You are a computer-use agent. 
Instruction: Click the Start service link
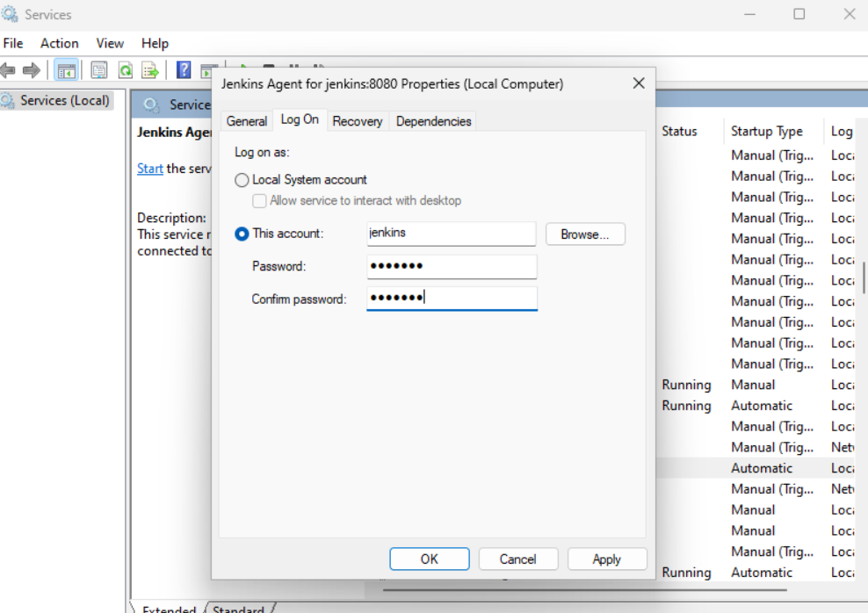(149, 169)
